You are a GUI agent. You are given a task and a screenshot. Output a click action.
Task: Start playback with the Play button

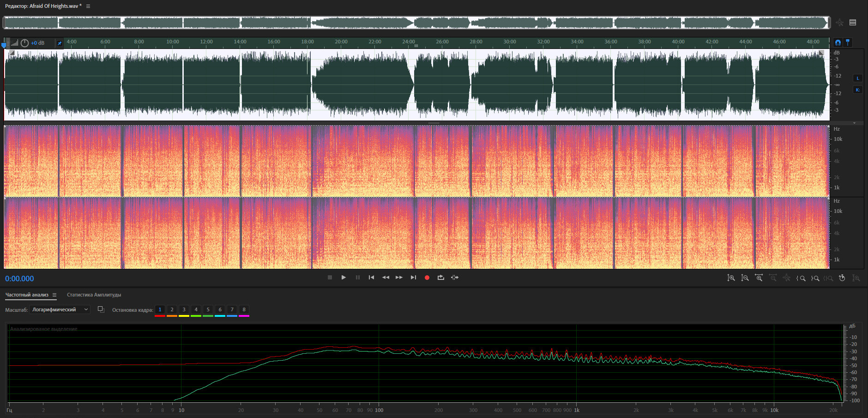344,278
